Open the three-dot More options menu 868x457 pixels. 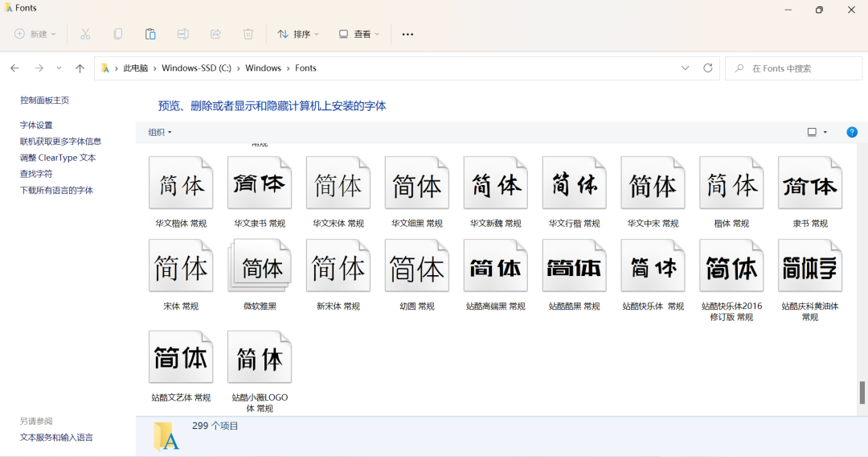point(407,35)
